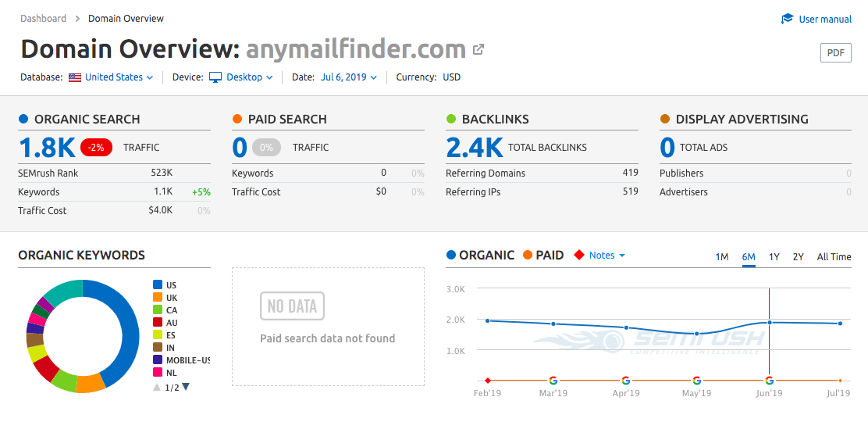
Task: Open the ORGANIC SEARCH section heading
Action: point(87,120)
